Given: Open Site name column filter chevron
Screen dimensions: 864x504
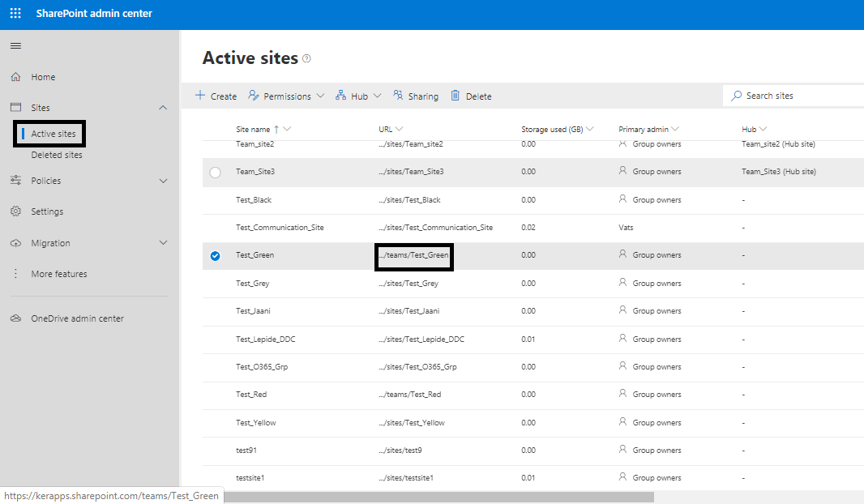Looking at the screenshot, I should pos(287,129).
